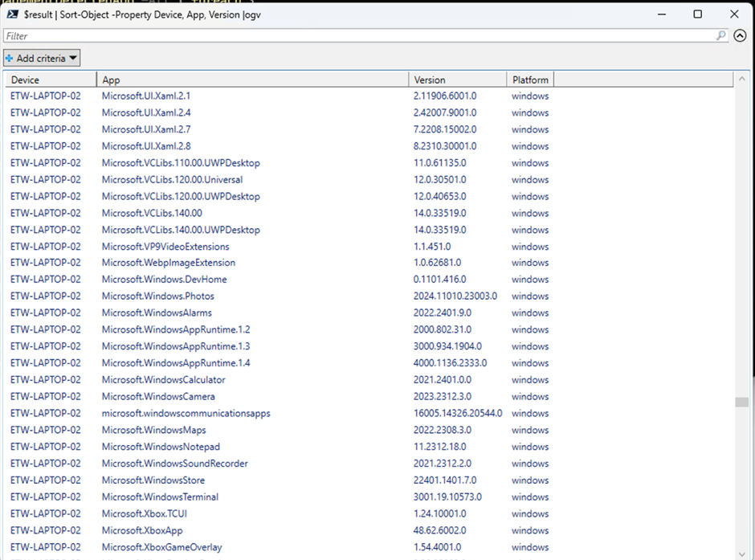Click version 0.1101.416.0 cell
The height and width of the screenshot is (560, 755).
(x=439, y=280)
